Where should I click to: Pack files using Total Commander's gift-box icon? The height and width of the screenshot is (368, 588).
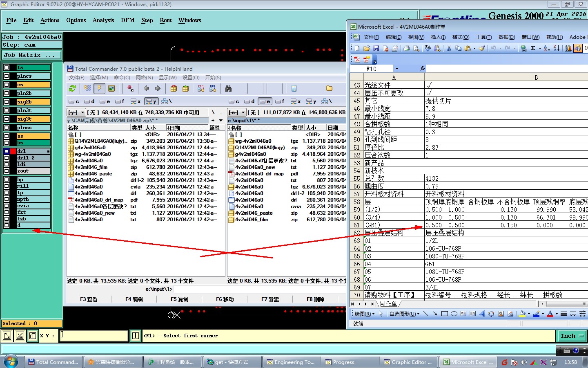click(174, 88)
